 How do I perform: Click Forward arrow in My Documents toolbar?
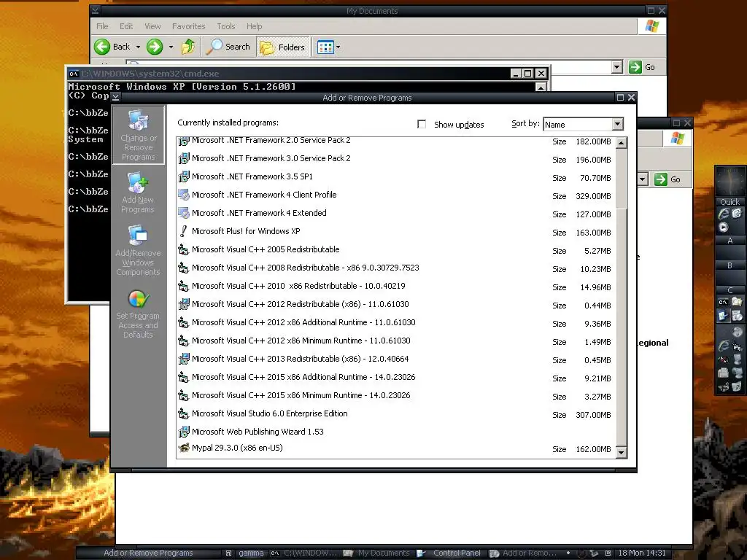click(155, 47)
